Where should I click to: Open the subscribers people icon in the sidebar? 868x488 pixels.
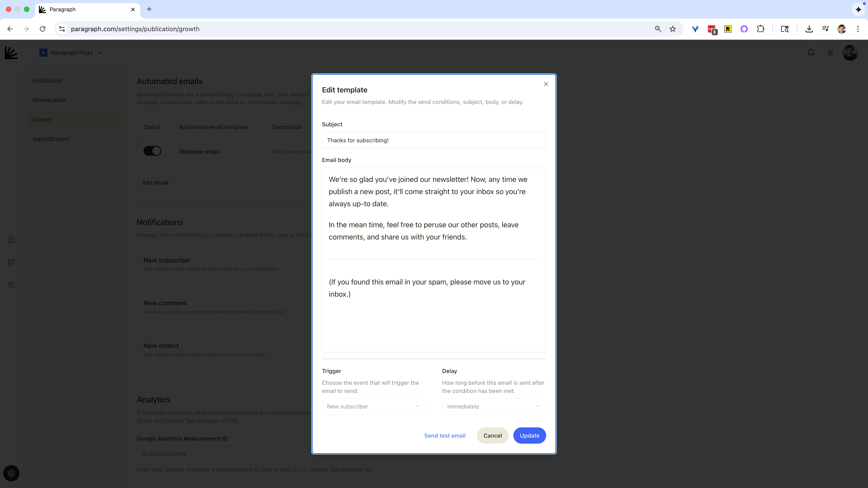pyautogui.click(x=11, y=285)
